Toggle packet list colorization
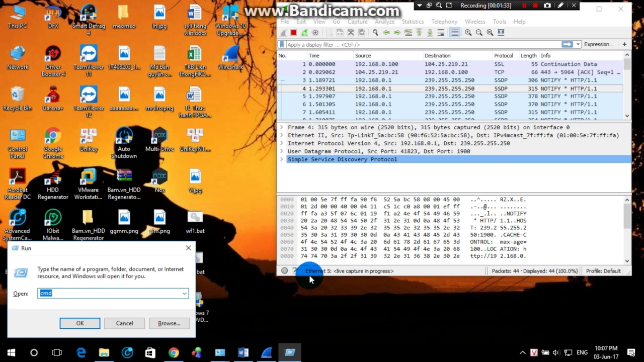Screen dimensions: 644x362 [455, 33]
